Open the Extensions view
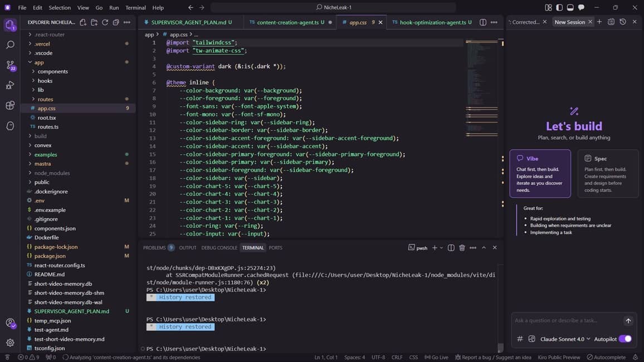Image resolution: width=644 pixels, height=362 pixels. [x=10, y=106]
